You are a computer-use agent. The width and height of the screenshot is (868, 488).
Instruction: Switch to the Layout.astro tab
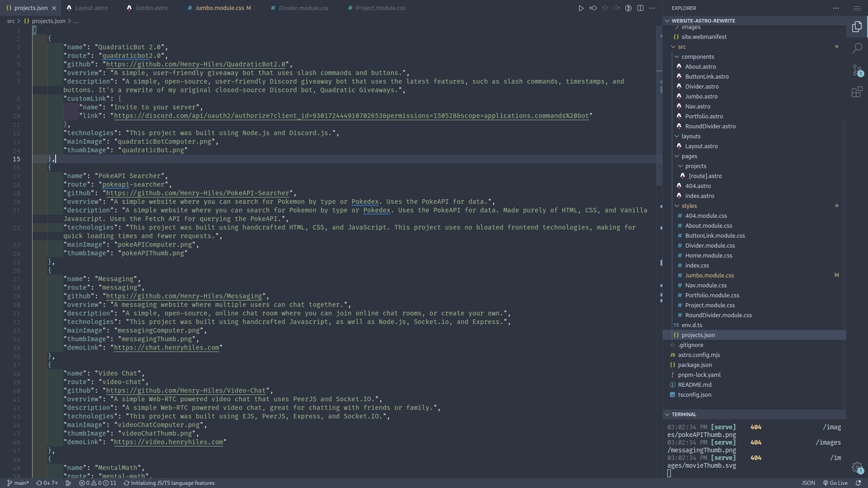click(91, 8)
